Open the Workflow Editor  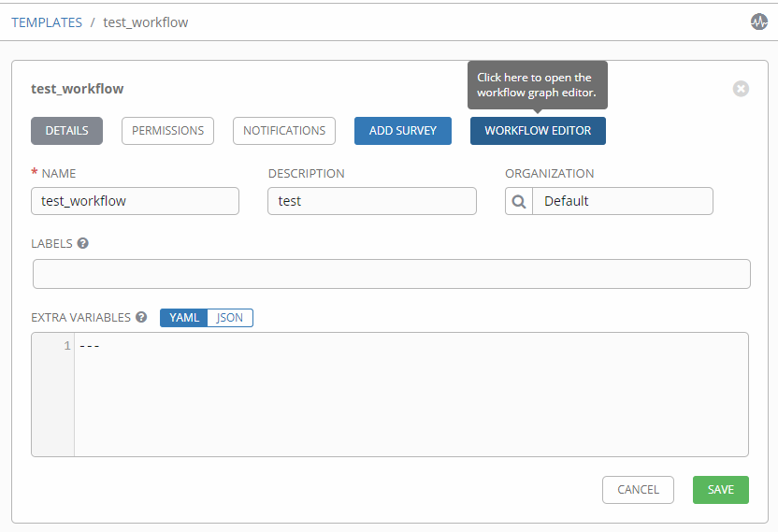pyautogui.click(x=538, y=131)
